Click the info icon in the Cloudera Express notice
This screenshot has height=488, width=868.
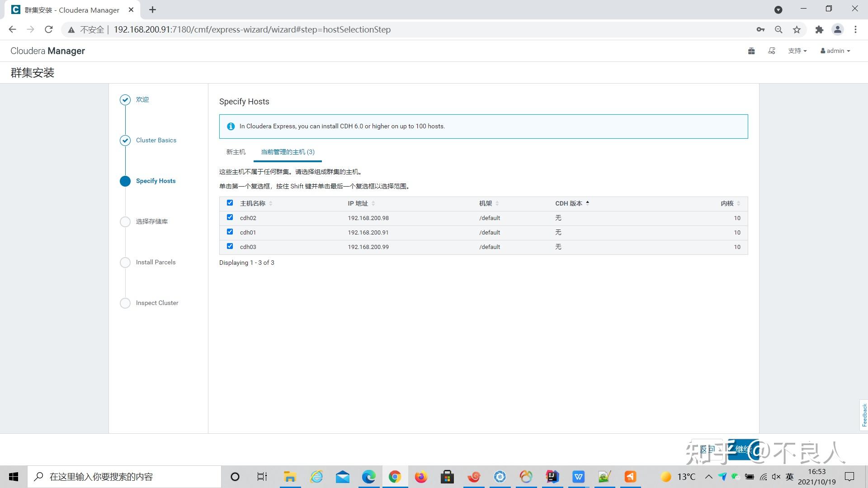231,127
